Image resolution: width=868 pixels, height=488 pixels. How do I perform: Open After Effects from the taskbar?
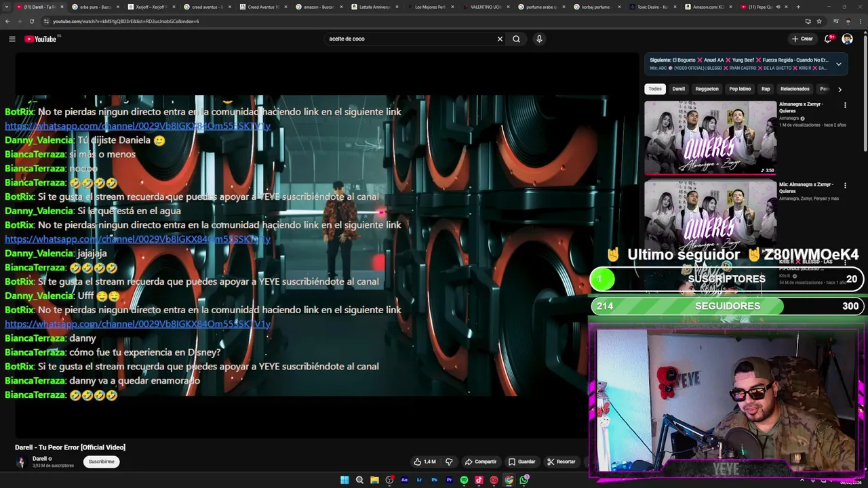point(404,480)
